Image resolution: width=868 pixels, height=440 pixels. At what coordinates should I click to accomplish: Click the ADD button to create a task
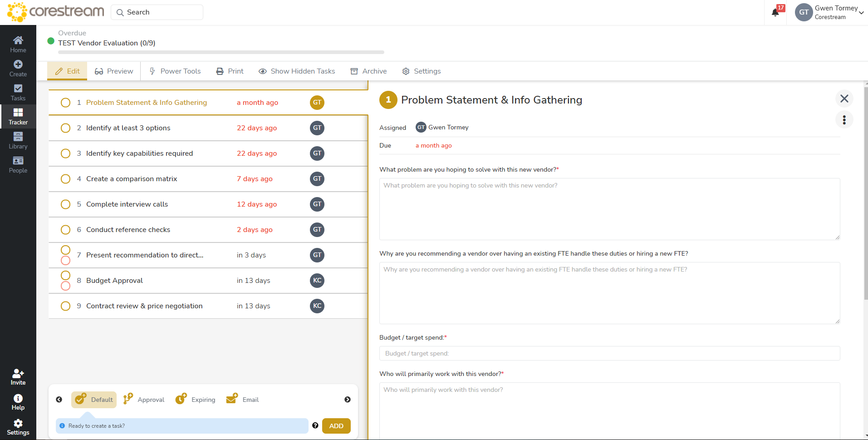[x=336, y=426]
